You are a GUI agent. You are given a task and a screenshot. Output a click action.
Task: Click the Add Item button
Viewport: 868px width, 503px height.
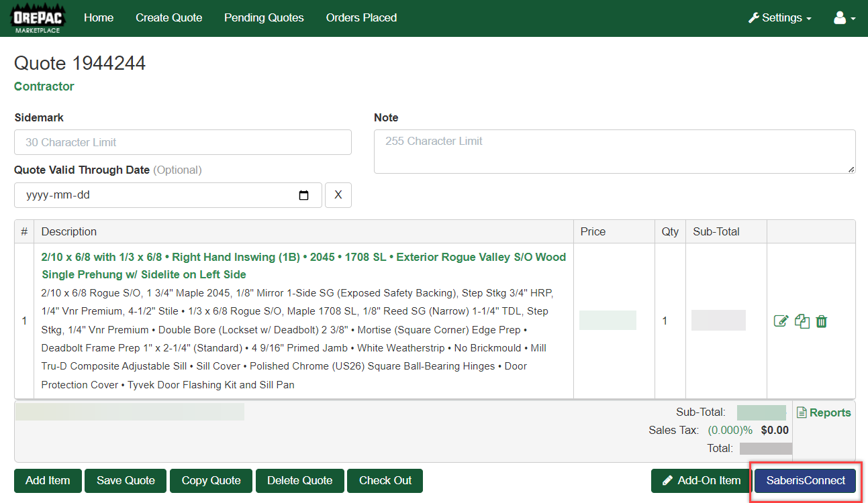(48, 480)
